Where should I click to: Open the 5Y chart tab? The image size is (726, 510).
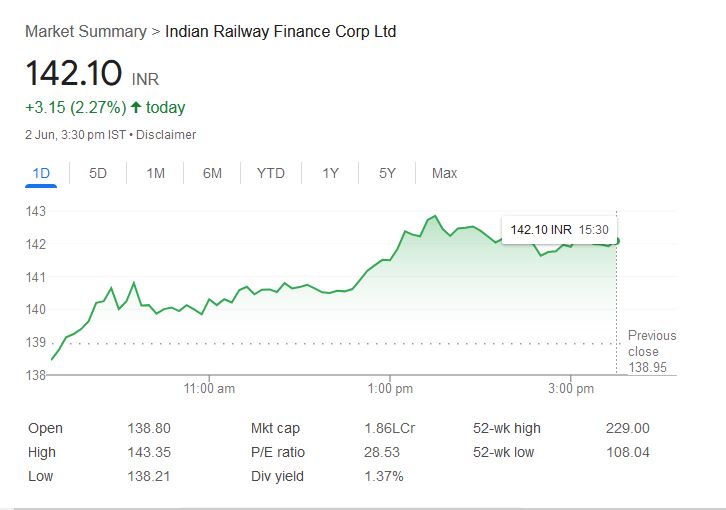pos(387,173)
